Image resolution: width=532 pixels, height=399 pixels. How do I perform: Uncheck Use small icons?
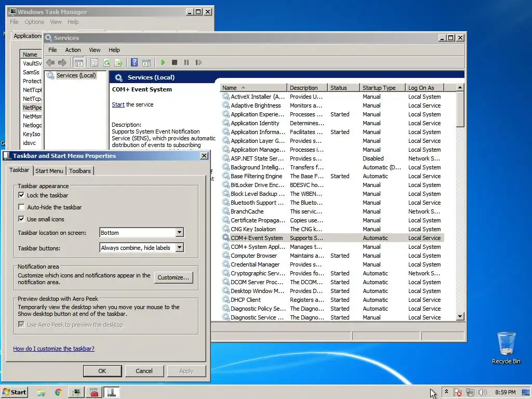tap(21, 219)
